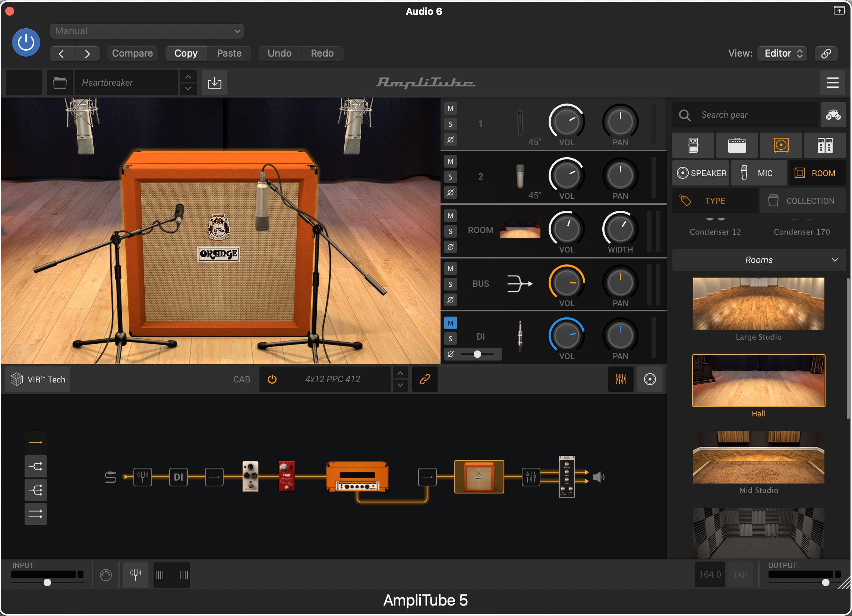The width and height of the screenshot is (852, 616).
Task: Select the rack effects gear category icon
Action: point(825,145)
